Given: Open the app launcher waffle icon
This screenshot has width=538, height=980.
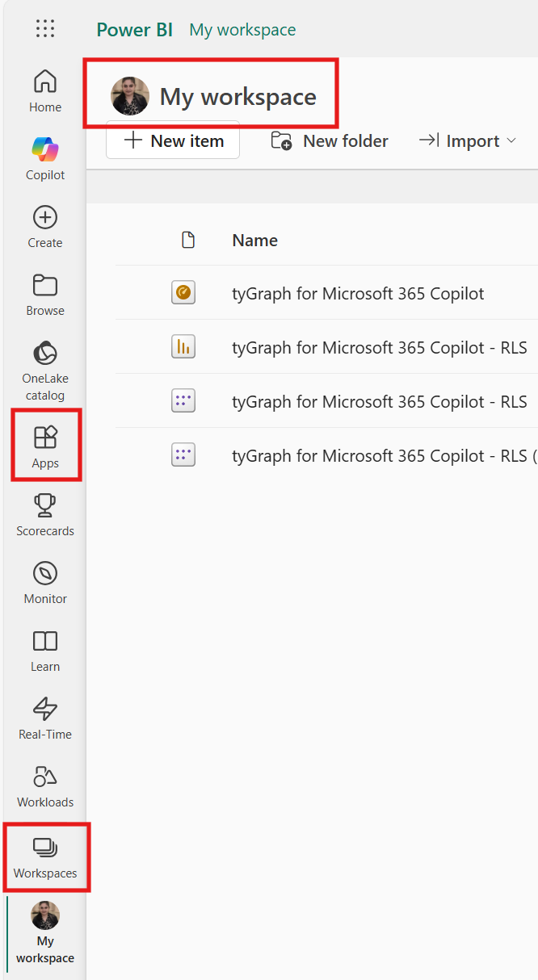Looking at the screenshot, I should pos(45,29).
